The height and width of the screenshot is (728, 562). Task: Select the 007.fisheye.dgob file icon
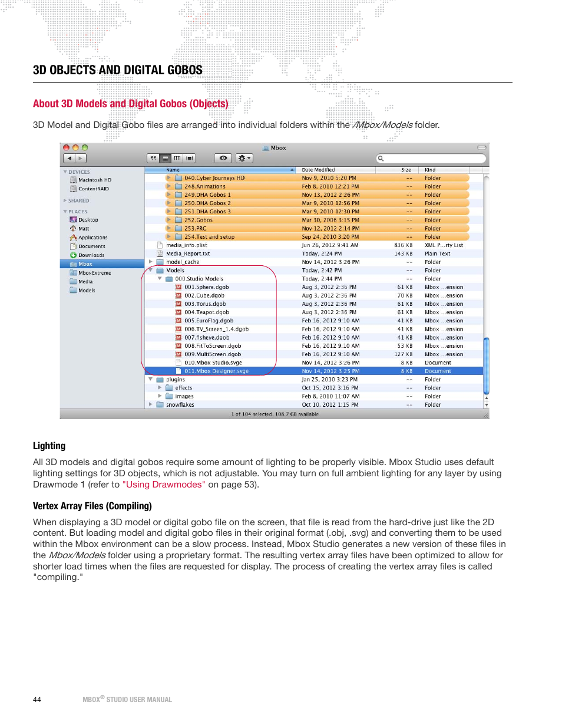[178, 338]
